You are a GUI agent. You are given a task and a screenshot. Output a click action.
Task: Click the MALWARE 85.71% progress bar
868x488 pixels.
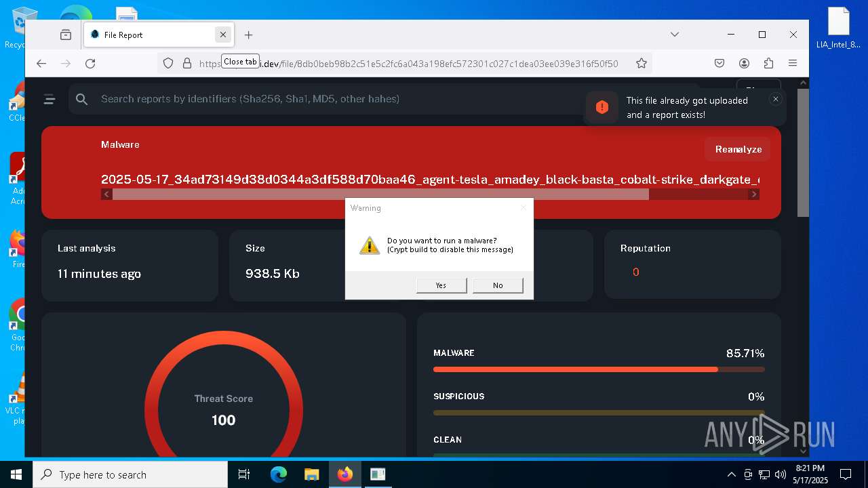click(599, 369)
